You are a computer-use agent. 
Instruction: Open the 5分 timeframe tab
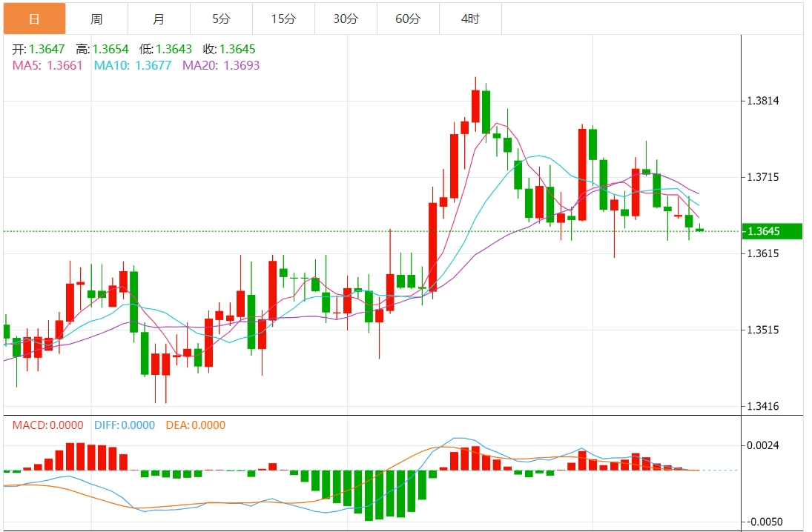(x=221, y=19)
